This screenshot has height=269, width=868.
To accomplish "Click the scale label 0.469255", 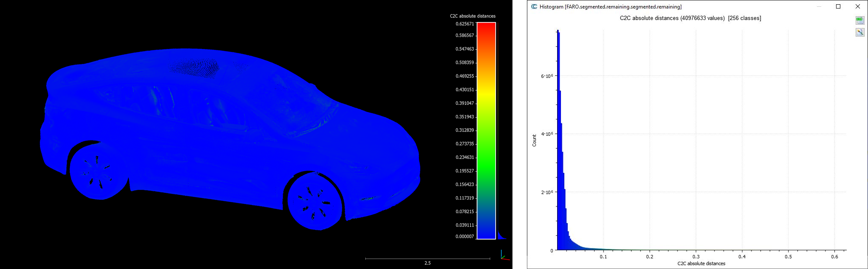I will click(465, 76).
